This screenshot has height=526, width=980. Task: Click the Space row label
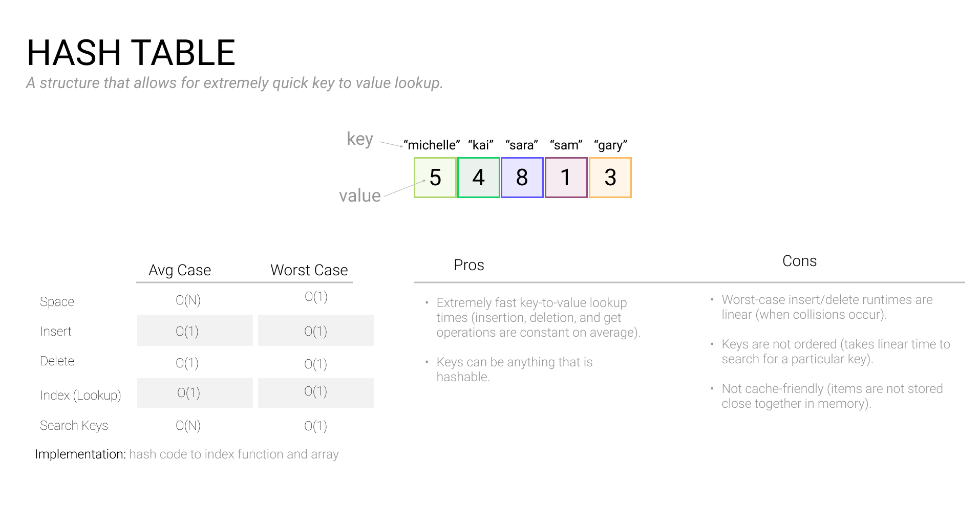[x=57, y=302]
